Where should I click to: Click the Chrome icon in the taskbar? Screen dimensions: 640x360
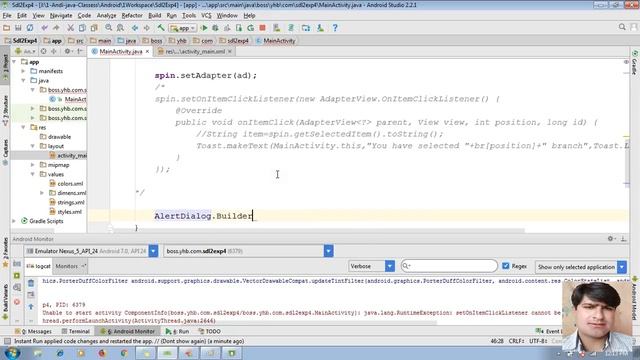coord(124,353)
